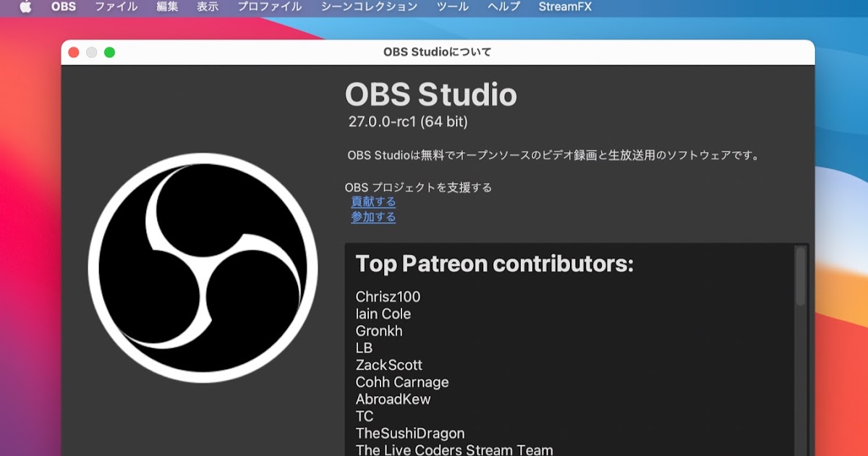Click the green zoom window button
The height and width of the screenshot is (456, 868).
(110, 52)
